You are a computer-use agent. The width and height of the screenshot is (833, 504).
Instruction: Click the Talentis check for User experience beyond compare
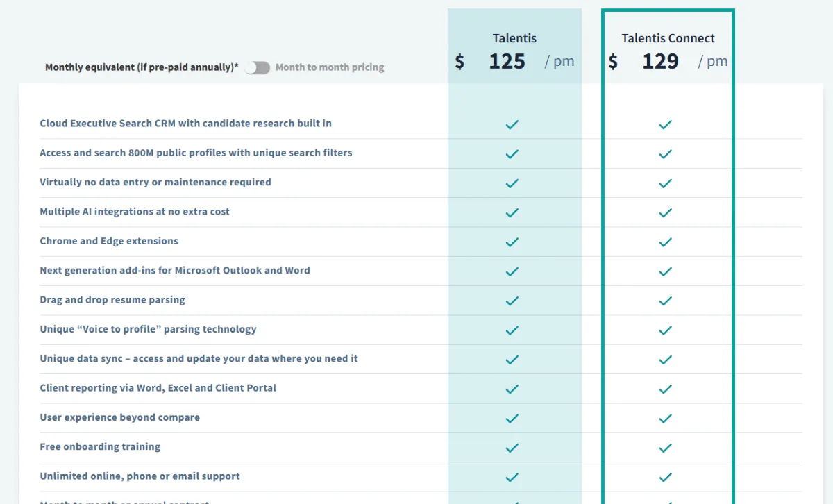(x=512, y=418)
